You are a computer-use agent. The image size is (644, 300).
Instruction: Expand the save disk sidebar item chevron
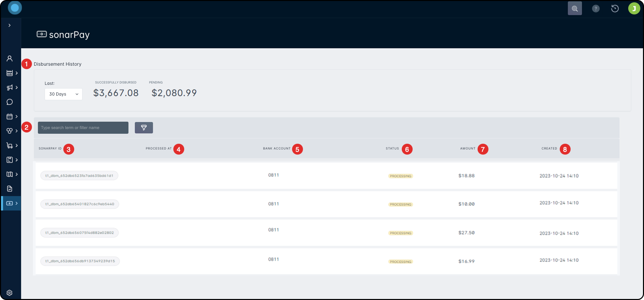click(x=16, y=160)
